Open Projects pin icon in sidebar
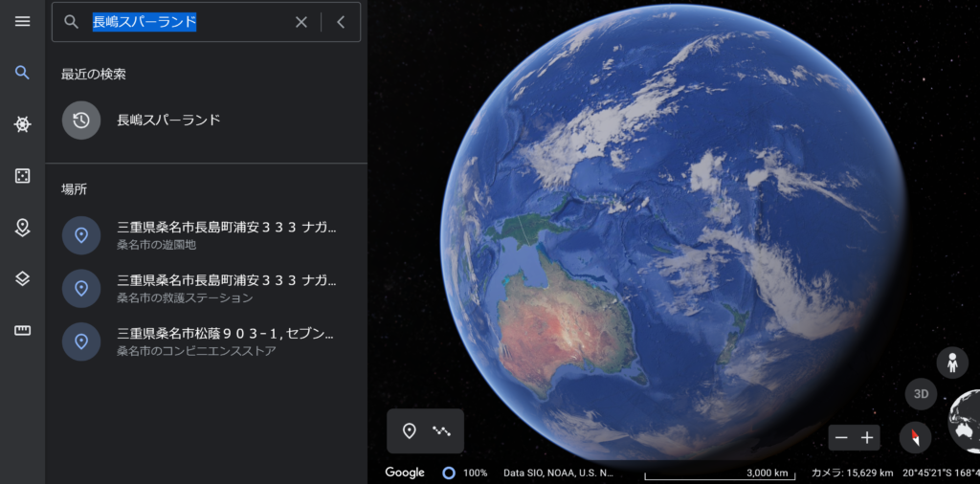Image resolution: width=980 pixels, height=484 pixels. pos(23,228)
